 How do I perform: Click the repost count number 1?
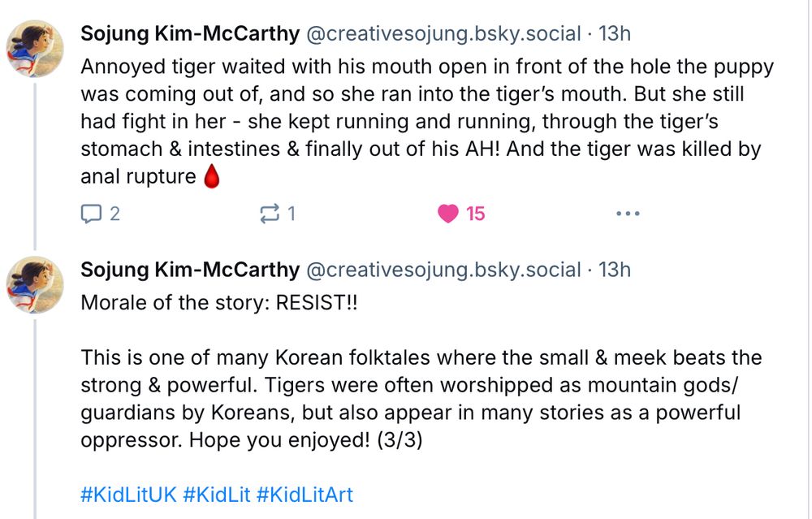coord(292,214)
